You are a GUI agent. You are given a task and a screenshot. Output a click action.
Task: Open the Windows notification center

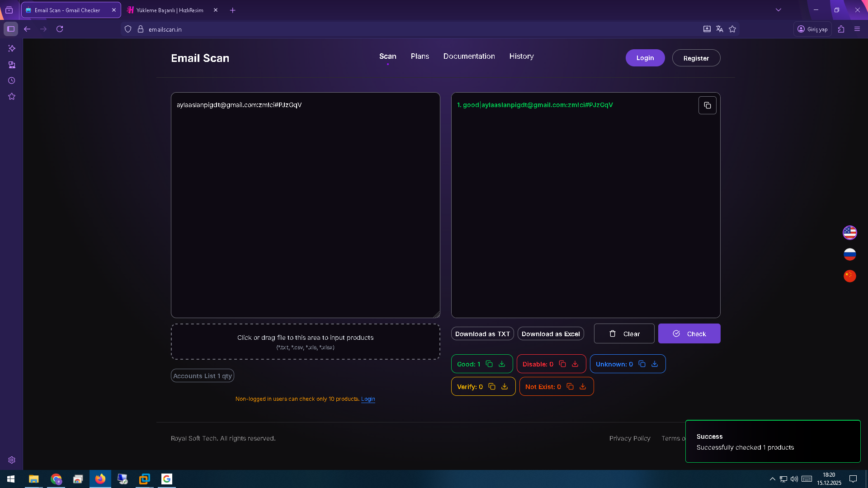pyautogui.click(x=853, y=479)
